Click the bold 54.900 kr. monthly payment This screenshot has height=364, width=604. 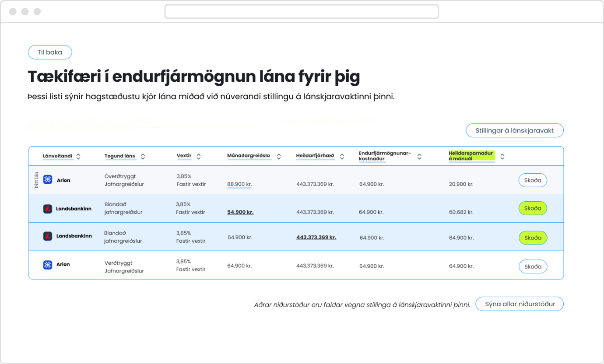click(240, 212)
